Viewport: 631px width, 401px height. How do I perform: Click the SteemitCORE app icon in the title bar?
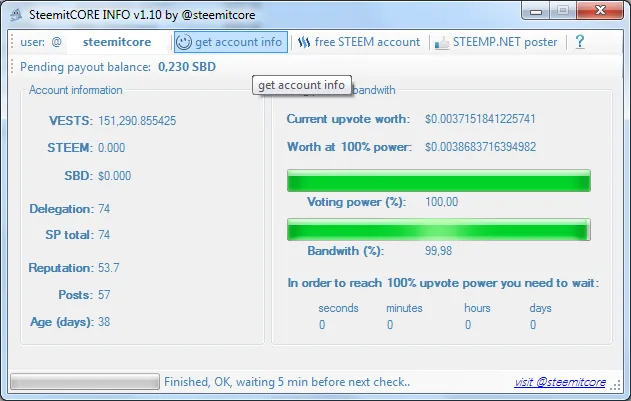point(16,15)
